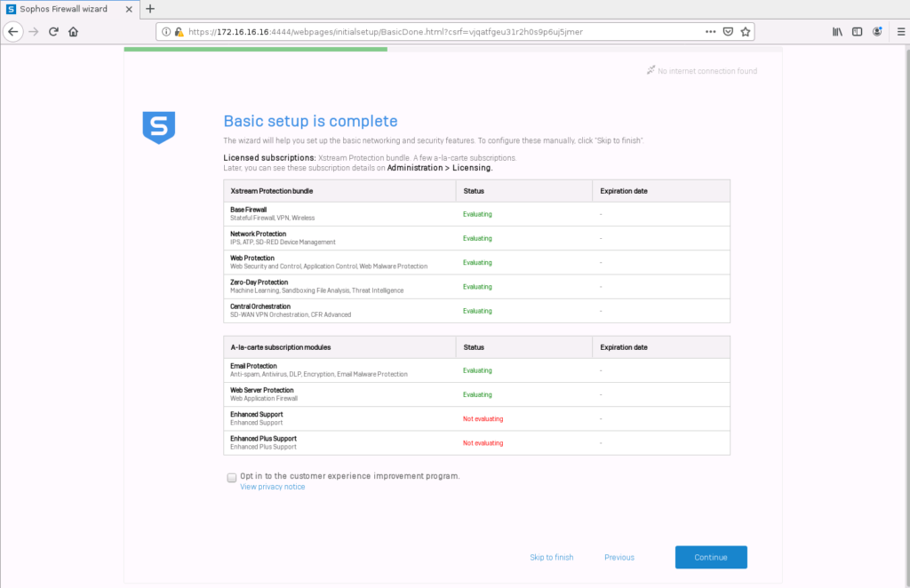910x588 pixels.
Task: Select the Base Firewall row name
Action: (249, 210)
